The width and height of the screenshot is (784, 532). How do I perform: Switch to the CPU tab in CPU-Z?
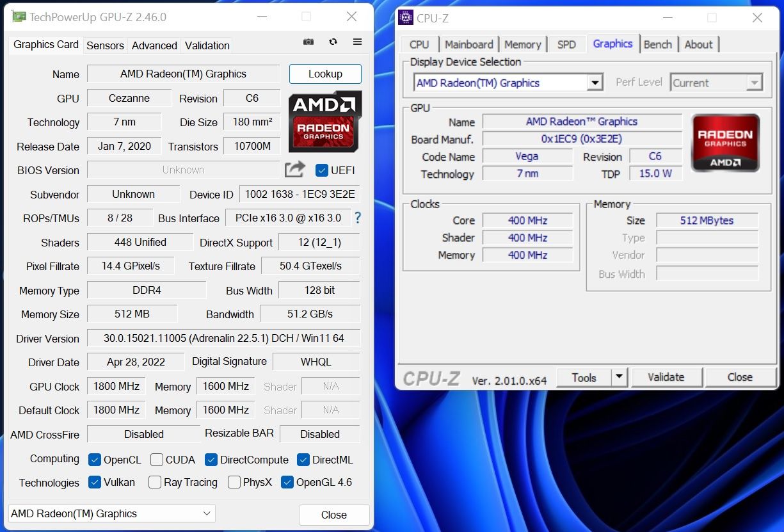point(419,44)
